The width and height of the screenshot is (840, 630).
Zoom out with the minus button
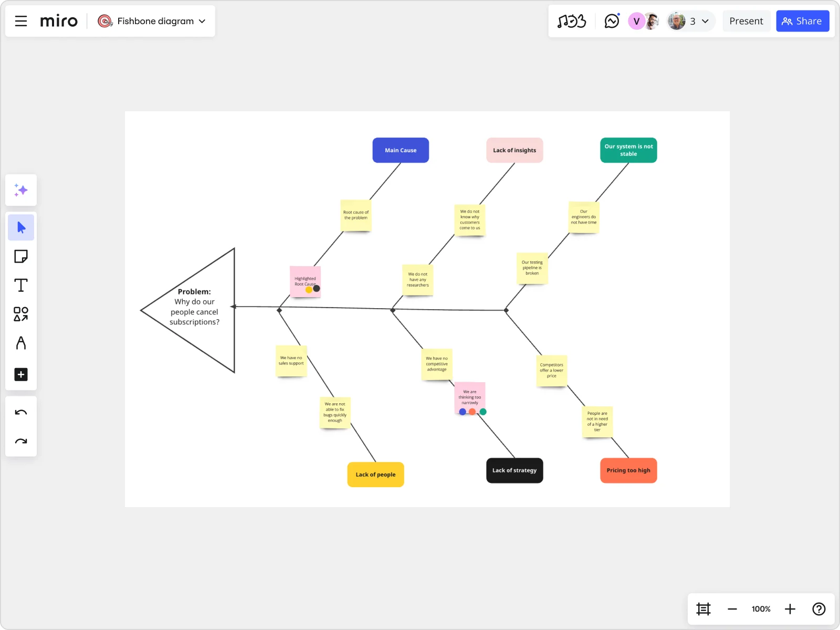click(732, 609)
